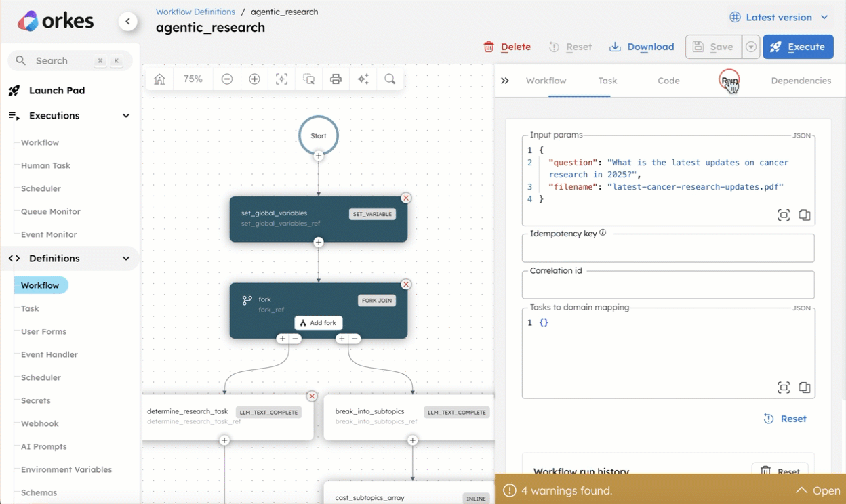Expand Input params editor fullscreen
Image resolution: width=846 pixels, height=504 pixels.
pos(784,215)
